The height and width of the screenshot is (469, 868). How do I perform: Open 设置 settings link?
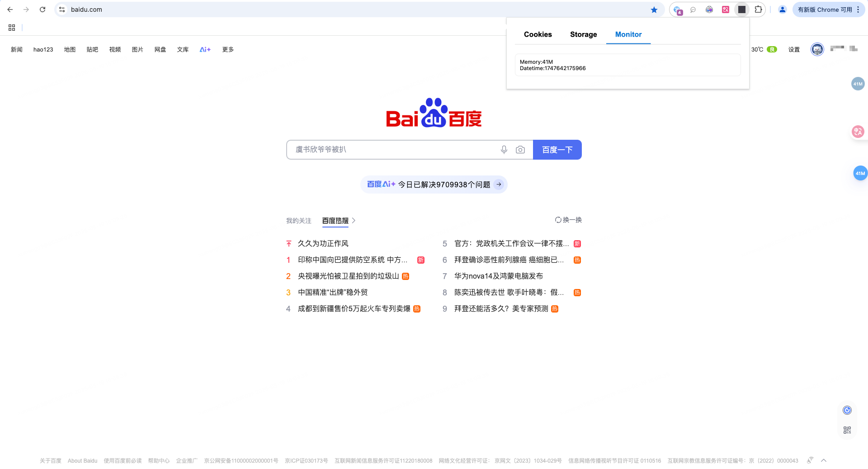(x=794, y=49)
